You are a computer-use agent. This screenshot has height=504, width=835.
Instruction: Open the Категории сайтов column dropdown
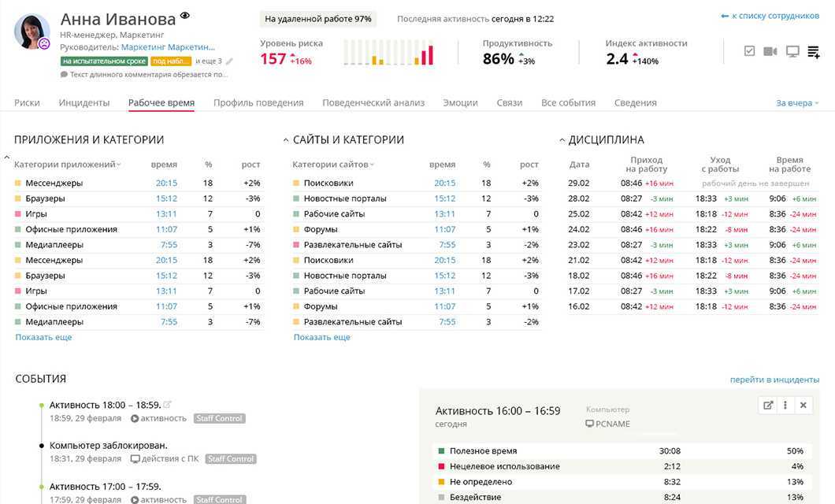(333, 165)
